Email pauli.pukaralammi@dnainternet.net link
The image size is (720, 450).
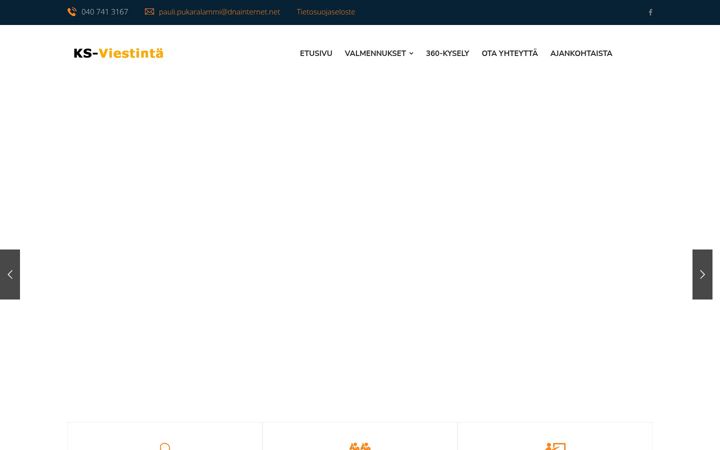pyautogui.click(x=219, y=12)
